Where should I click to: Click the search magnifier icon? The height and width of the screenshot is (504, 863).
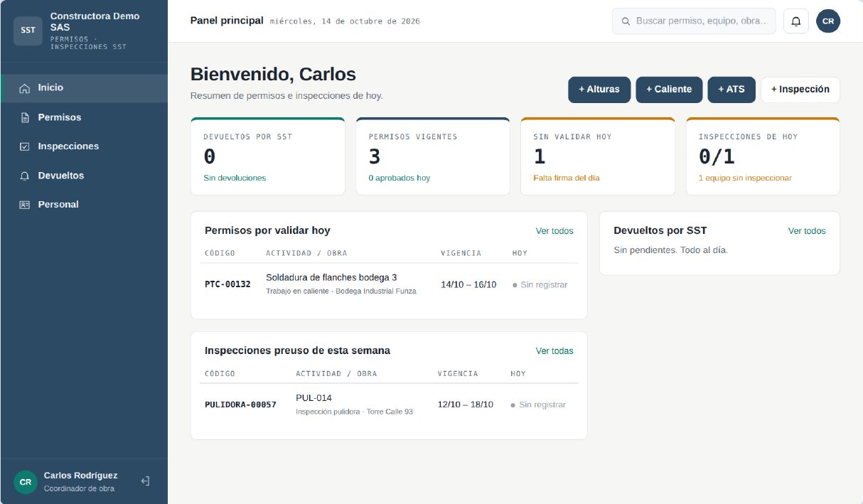pos(626,21)
